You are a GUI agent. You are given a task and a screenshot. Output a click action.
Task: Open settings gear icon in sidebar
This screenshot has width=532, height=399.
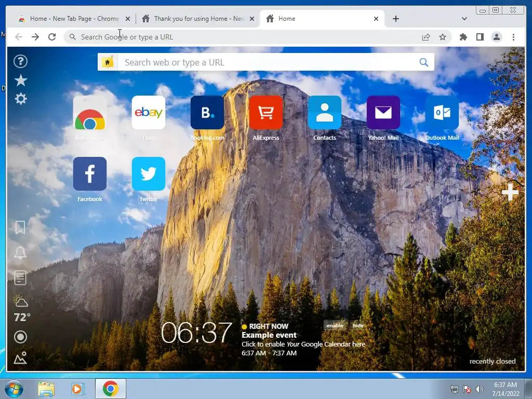pos(21,99)
